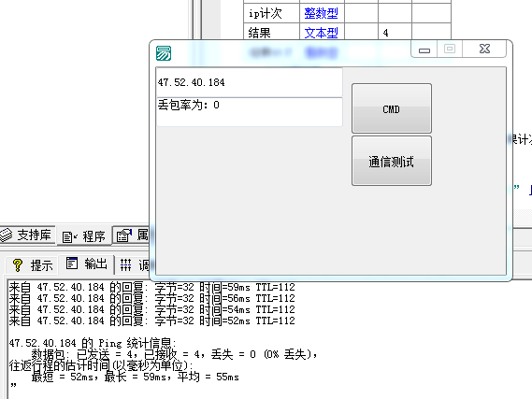Click the 文本型 type link
Viewport: 532px width, 399px height.
321,33
